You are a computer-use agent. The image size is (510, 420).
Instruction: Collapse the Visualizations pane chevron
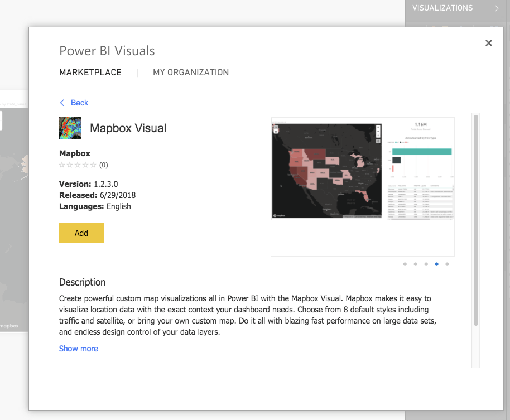497,8
